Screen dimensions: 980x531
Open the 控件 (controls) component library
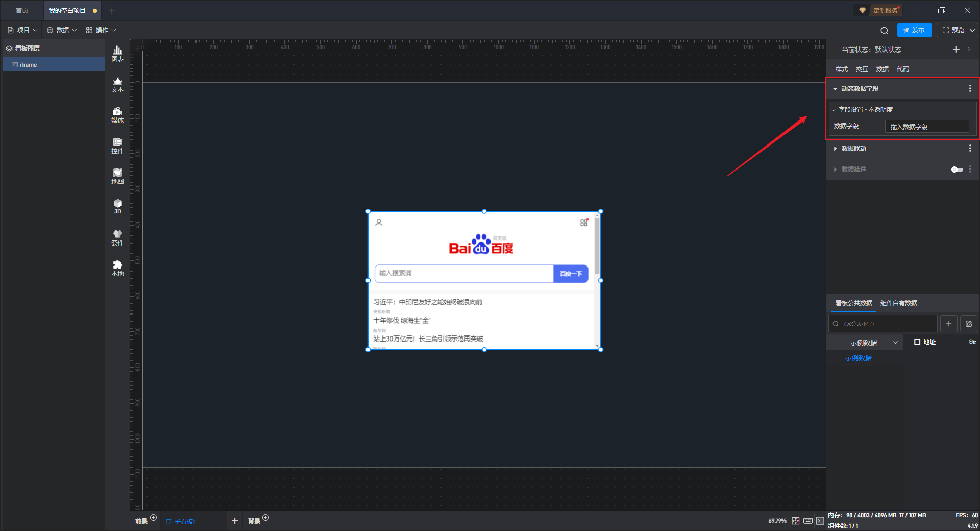(x=117, y=146)
